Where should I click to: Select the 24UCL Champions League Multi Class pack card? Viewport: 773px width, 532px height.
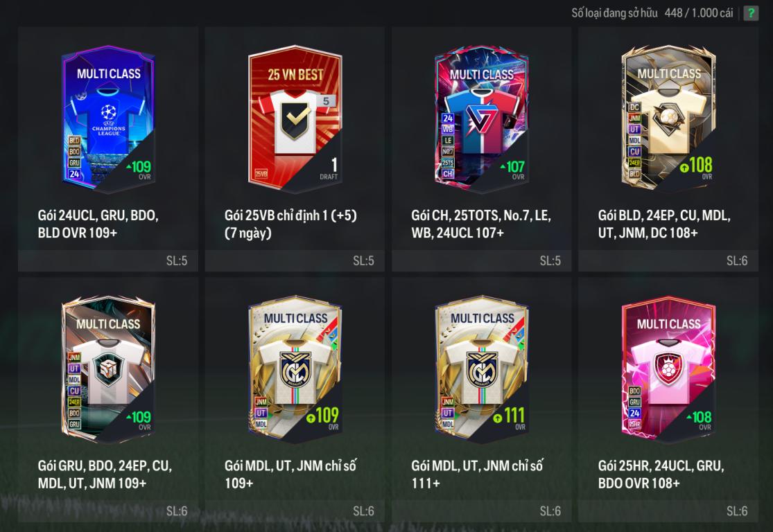coord(108,119)
